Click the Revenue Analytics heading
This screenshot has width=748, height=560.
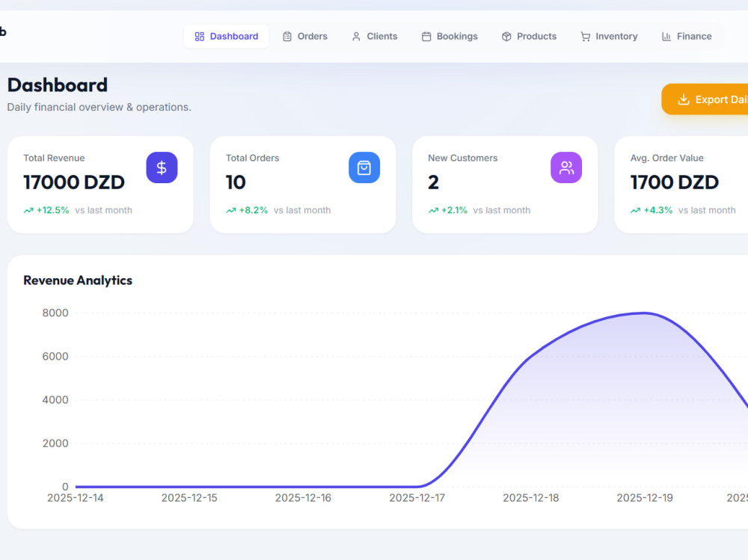pyautogui.click(x=78, y=280)
